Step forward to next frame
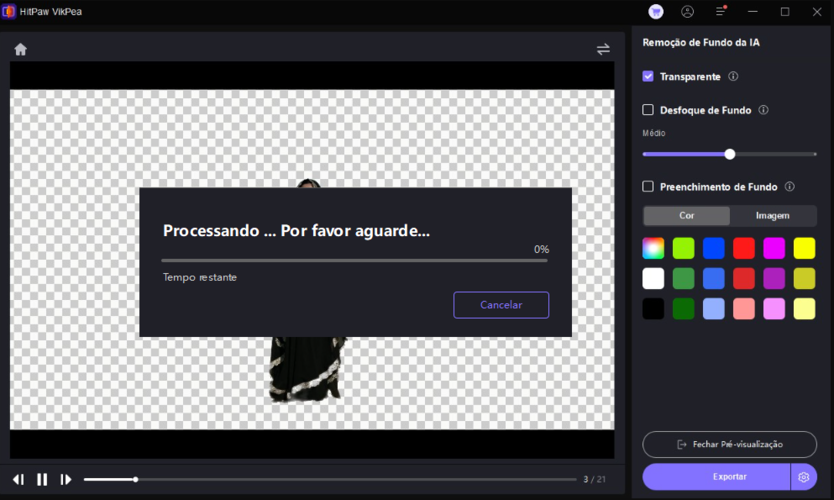 (x=65, y=479)
